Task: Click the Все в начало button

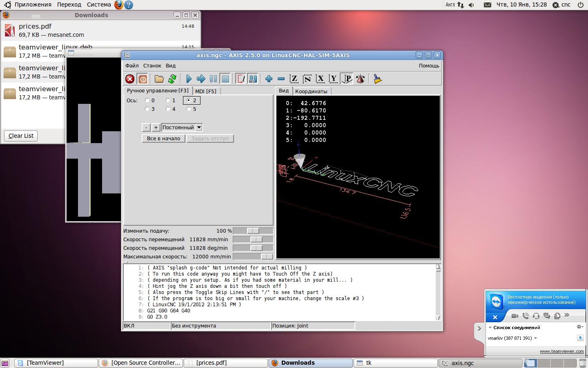Action: 163,139
